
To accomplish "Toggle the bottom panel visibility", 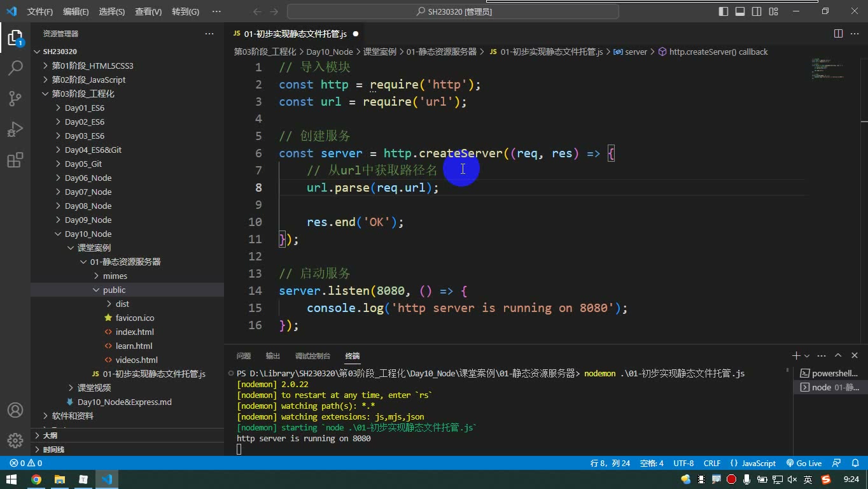I will [740, 11].
